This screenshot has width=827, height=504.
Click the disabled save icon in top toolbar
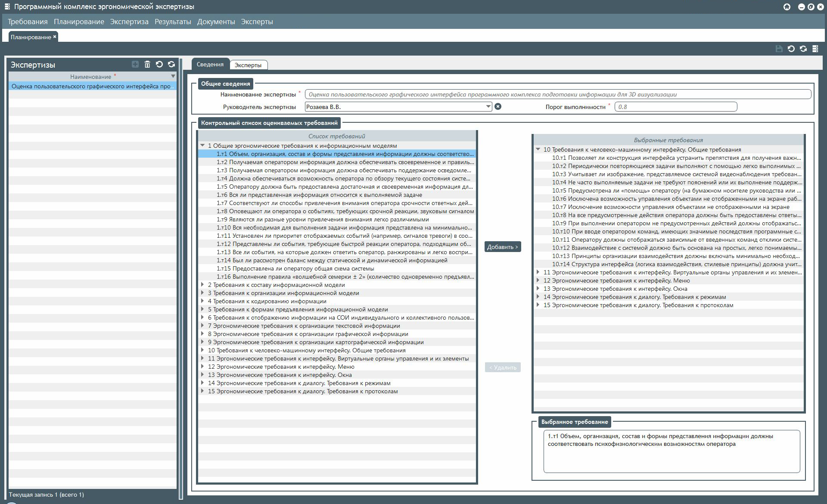779,49
